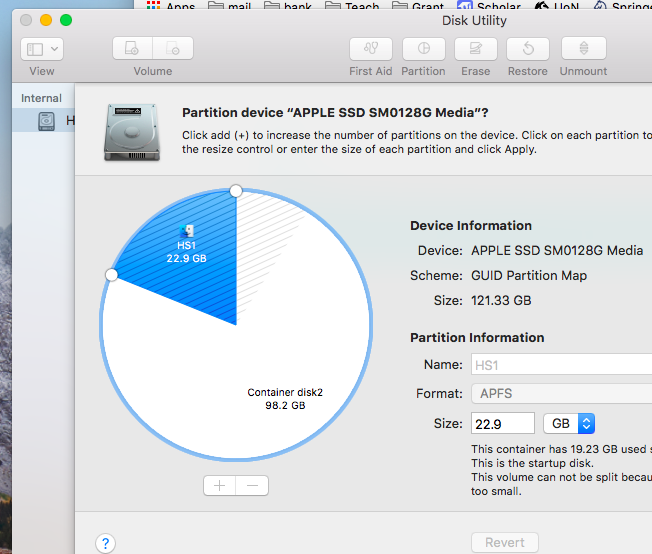Open the View sidebar options button
This screenshot has width=652, height=554.
(x=42, y=49)
